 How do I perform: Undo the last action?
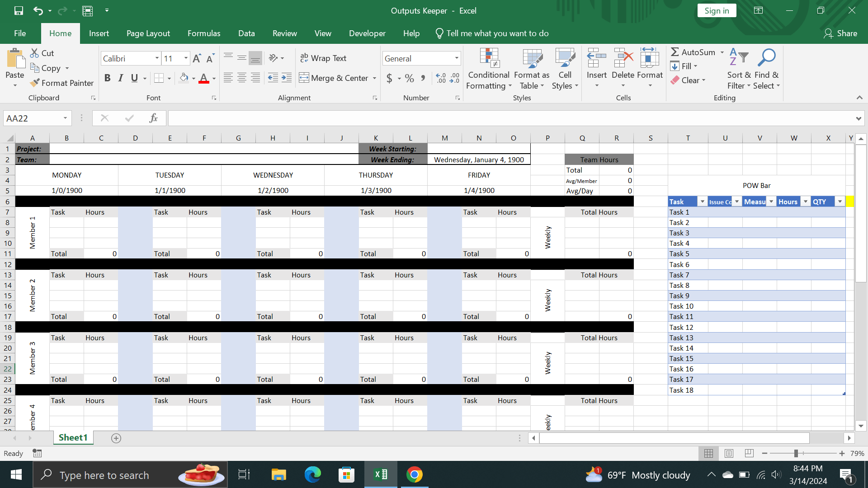(38, 10)
